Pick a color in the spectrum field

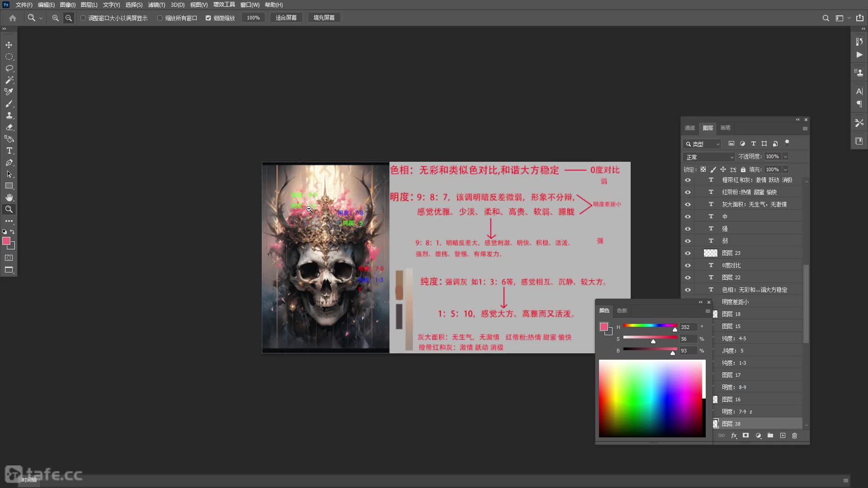650,399
